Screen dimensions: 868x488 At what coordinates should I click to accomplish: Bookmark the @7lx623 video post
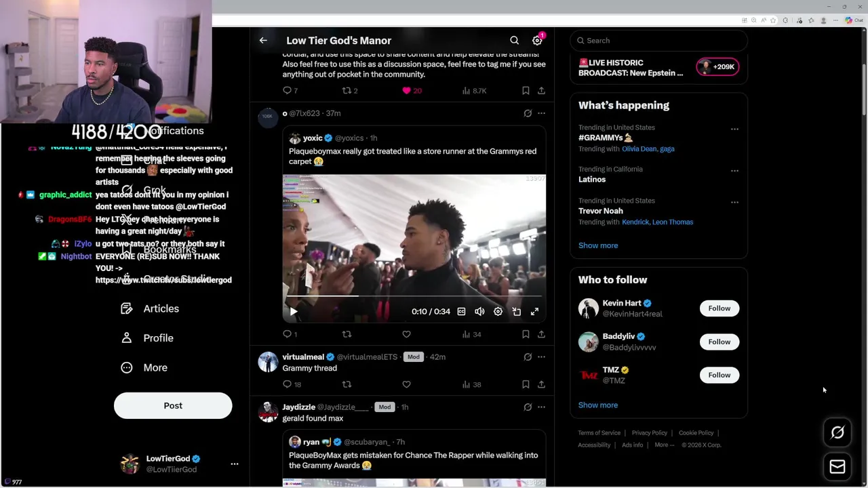coord(526,334)
